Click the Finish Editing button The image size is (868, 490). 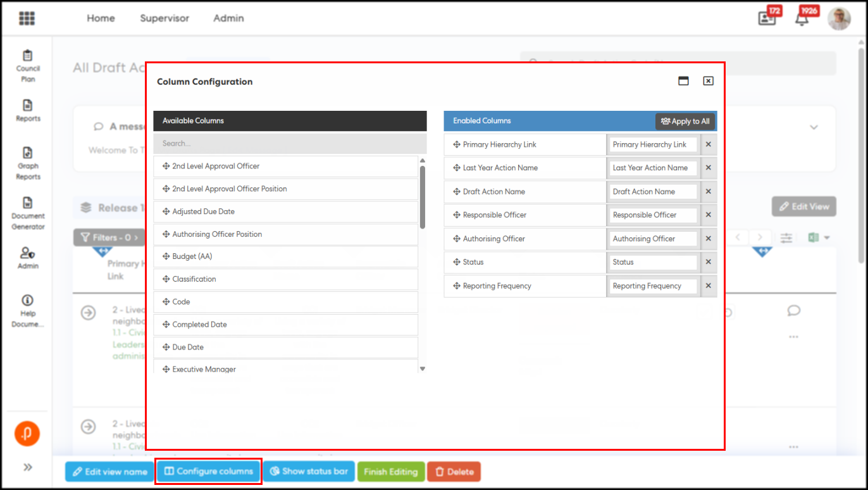390,472
